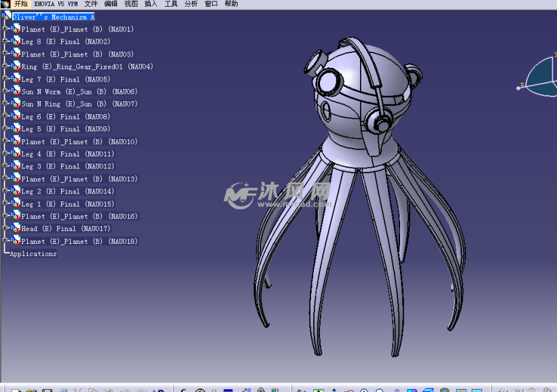Expand the Leg 7 (NAU05) tree node
The width and height of the screenshot is (557, 392).
tap(5, 79)
